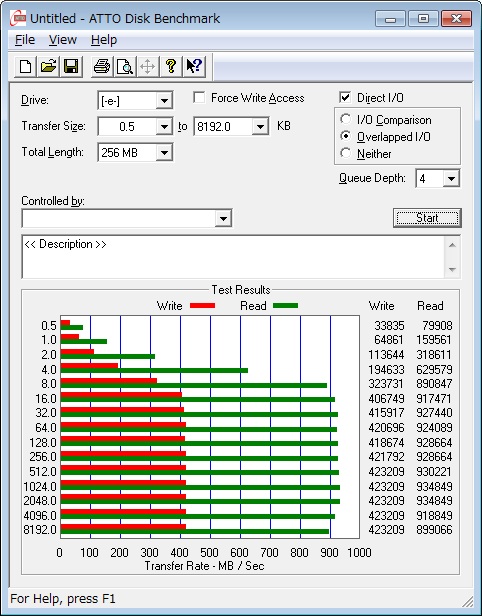Select Overlapped I/O radio button
Image resolution: width=482 pixels, height=616 pixels.
tap(345, 136)
